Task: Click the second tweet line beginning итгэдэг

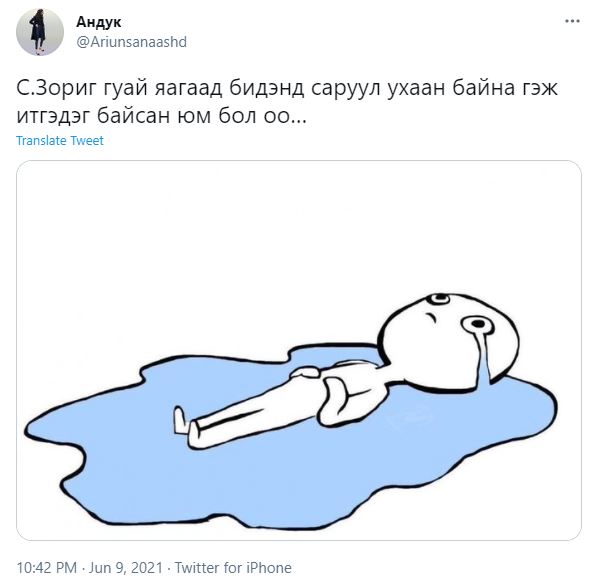Action: [x=161, y=116]
